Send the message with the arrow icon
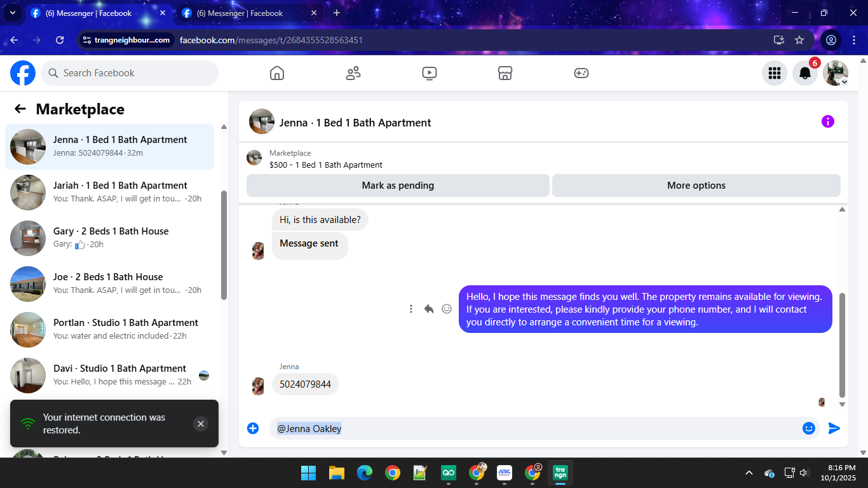 click(x=834, y=428)
